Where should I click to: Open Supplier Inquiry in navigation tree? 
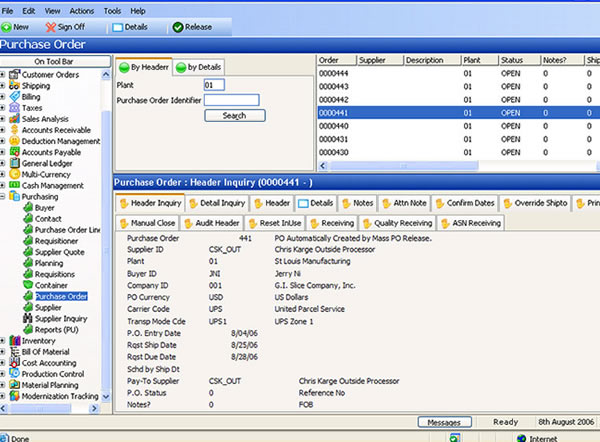pos(59,318)
